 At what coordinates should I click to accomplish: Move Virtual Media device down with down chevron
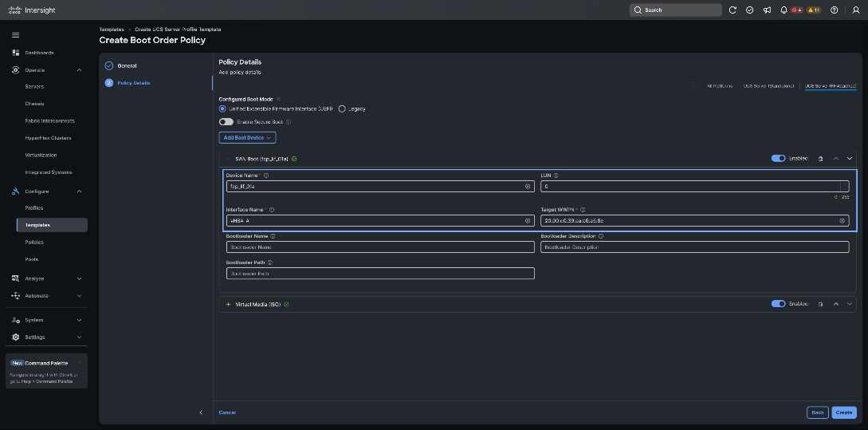(850, 304)
